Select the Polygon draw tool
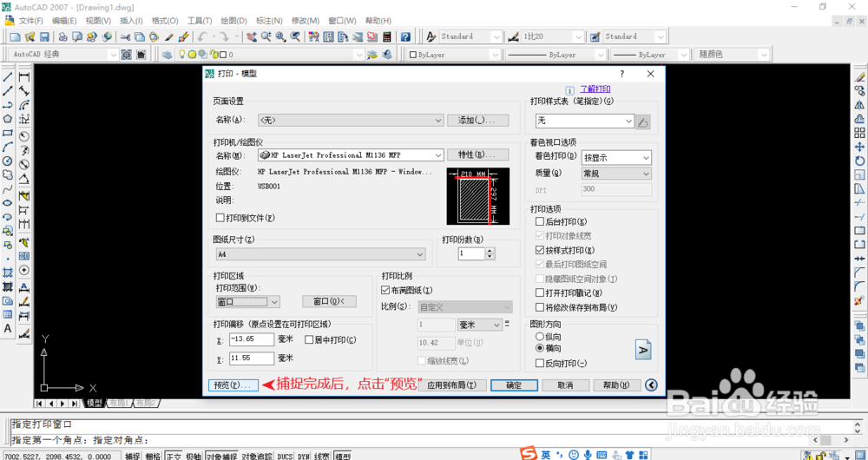 tap(8, 118)
